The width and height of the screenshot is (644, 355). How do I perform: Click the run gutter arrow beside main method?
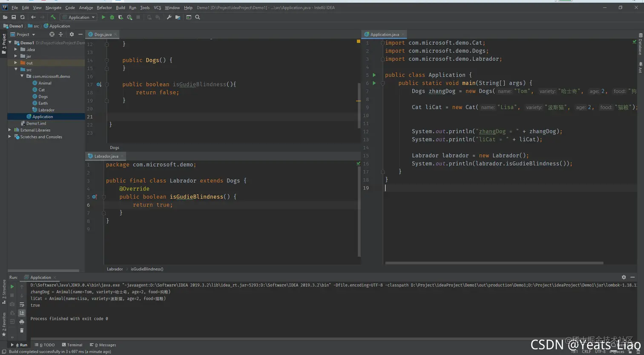pos(374,83)
